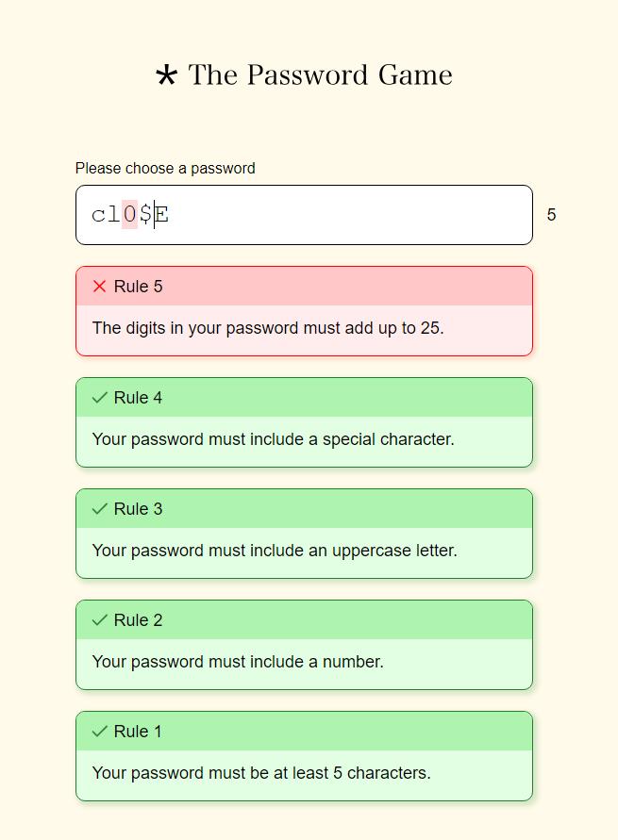Click the "at least 5 characters" text
Image resolution: width=618 pixels, height=840 pixels.
point(261,773)
